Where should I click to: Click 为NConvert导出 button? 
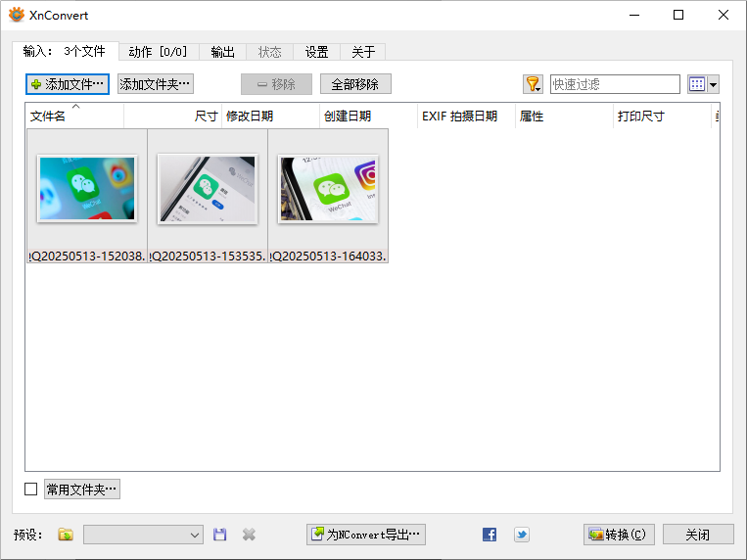tap(366, 535)
